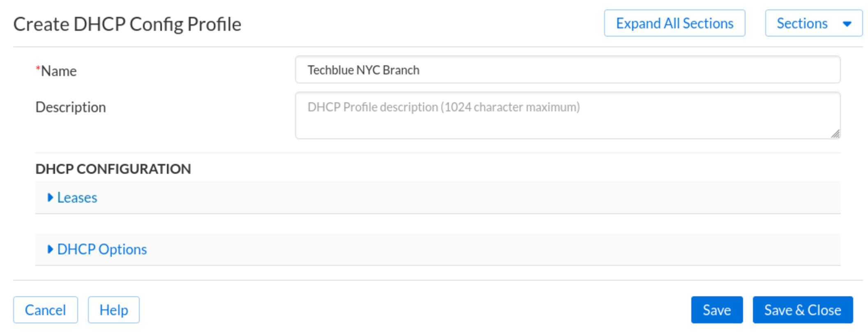Click the caret arrow in Sections button

[847, 24]
